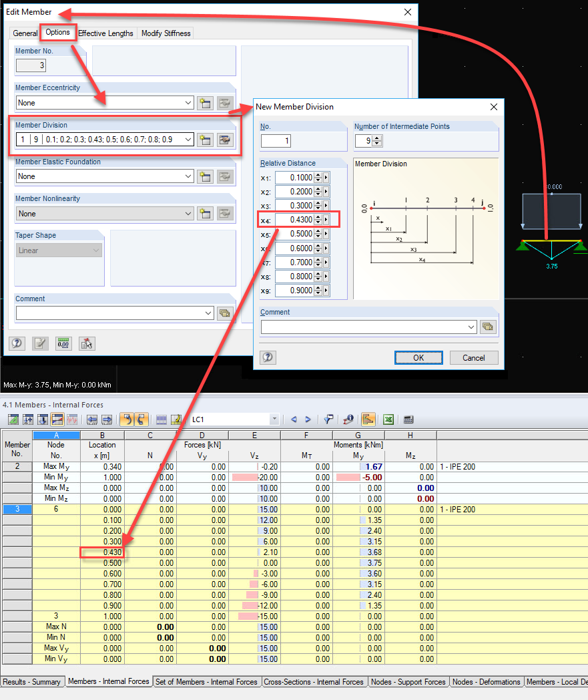Click column G header in results table
The image size is (588, 700).
(x=358, y=435)
